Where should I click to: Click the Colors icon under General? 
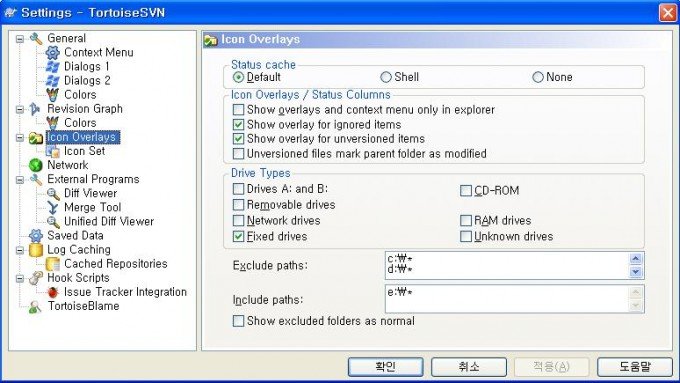pyautogui.click(x=52, y=95)
